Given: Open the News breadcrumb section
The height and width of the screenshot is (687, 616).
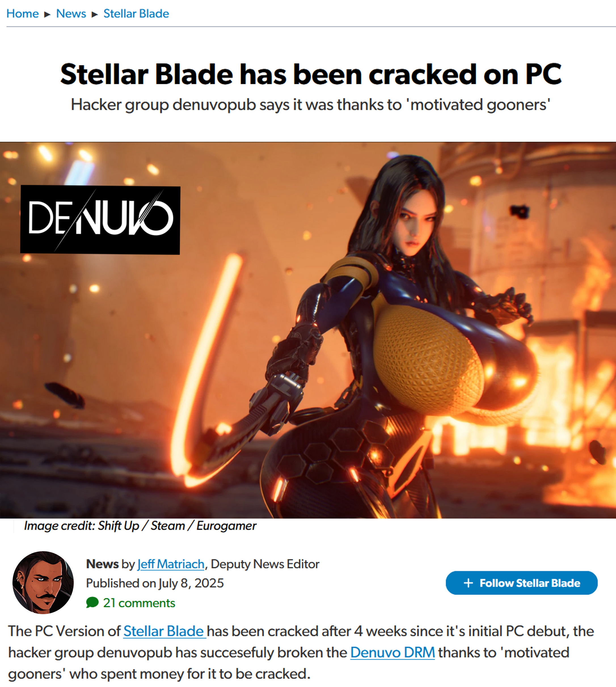Looking at the screenshot, I should [x=71, y=14].
